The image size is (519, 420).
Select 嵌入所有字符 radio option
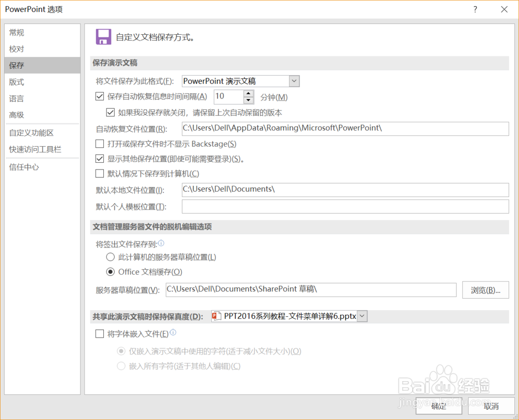(x=121, y=366)
